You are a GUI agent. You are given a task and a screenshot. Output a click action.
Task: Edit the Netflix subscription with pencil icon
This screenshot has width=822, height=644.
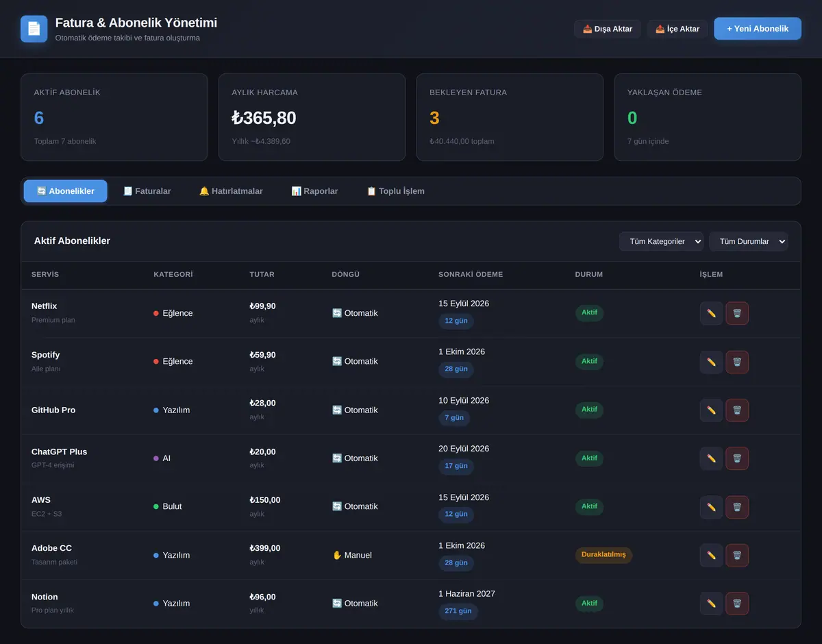(x=711, y=313)
